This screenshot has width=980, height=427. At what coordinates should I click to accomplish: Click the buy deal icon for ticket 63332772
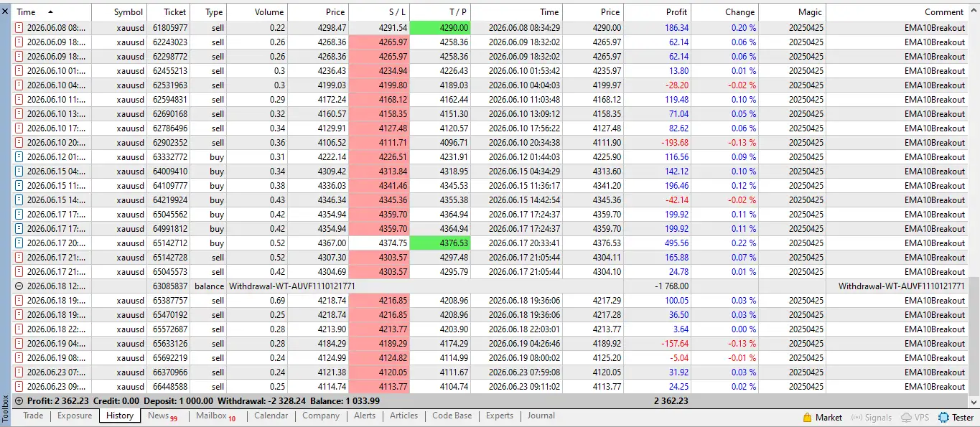(19, 157)
